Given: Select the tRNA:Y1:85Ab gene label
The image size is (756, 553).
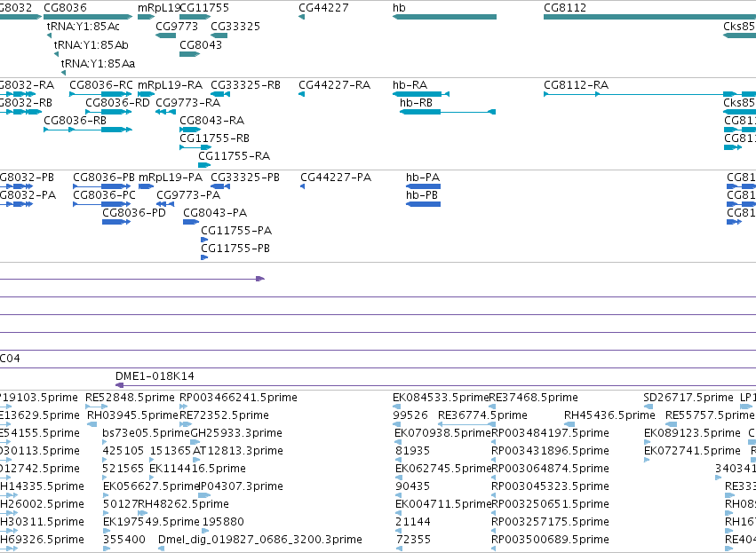Looking at the screenshot, I should 92,44.
